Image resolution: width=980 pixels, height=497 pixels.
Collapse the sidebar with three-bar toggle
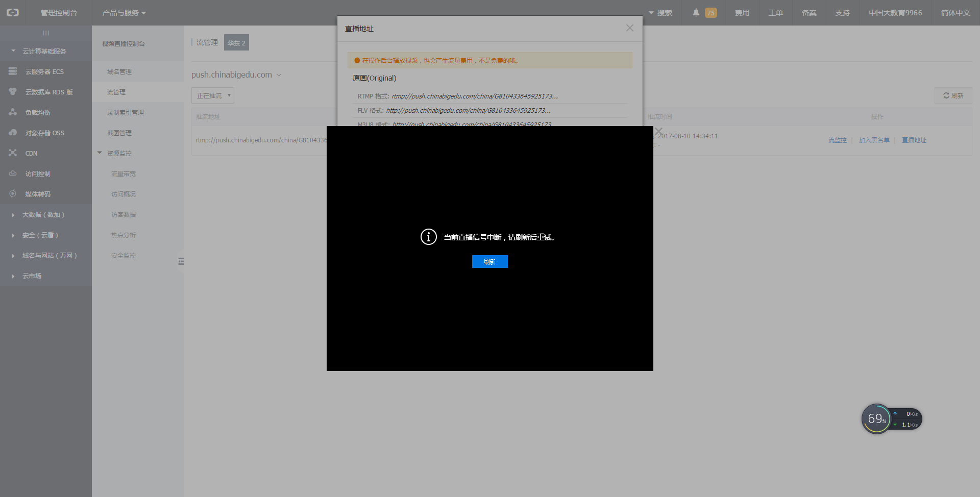point(46,33)
